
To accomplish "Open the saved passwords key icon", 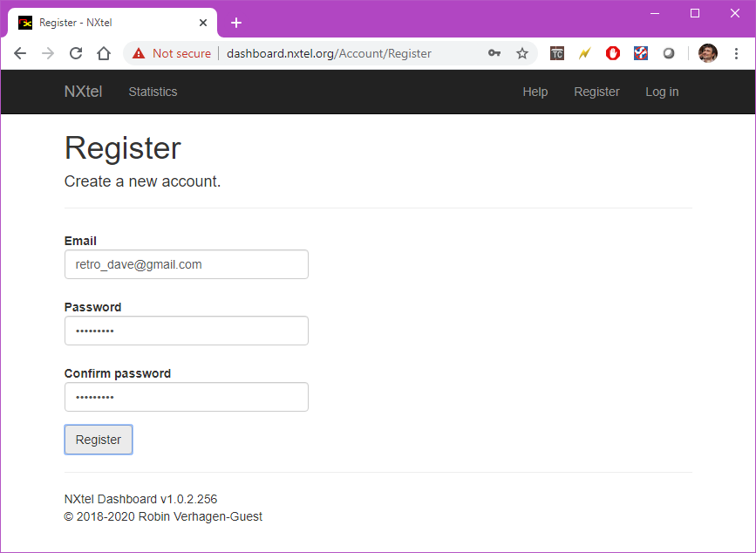I will pyautogui.click(x=494, y=53).
